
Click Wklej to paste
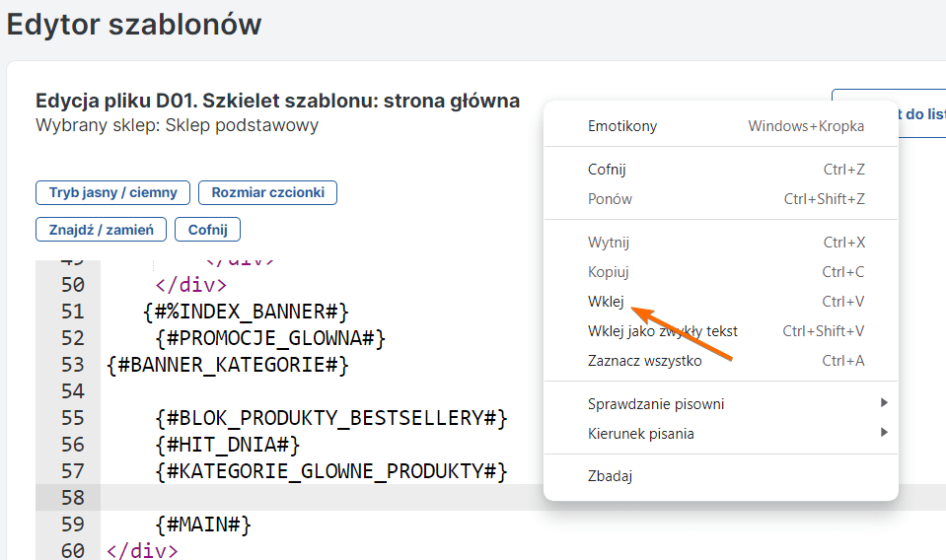click(x=606, y=302)
